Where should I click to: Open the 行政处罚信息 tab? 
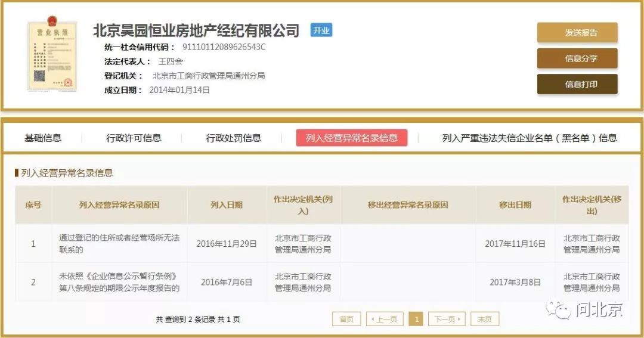point(233,138)
